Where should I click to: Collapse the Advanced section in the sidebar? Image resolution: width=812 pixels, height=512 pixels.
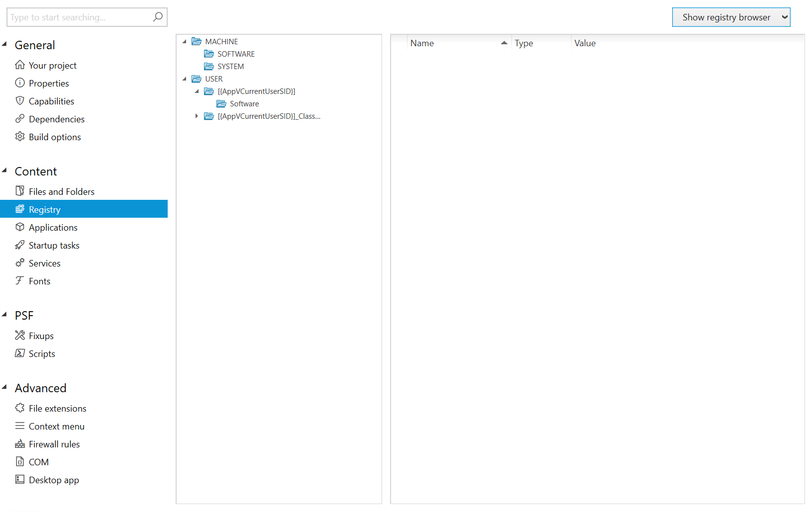click(5, 386)
